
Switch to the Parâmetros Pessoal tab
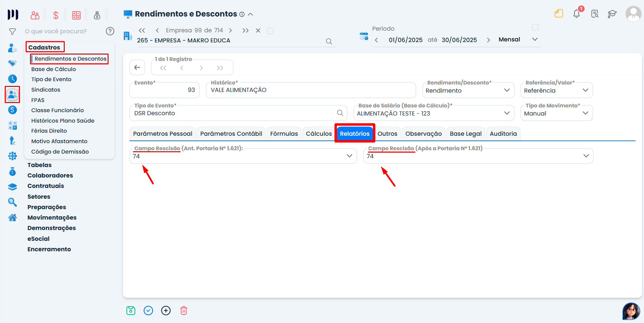(x=163, y=134)
